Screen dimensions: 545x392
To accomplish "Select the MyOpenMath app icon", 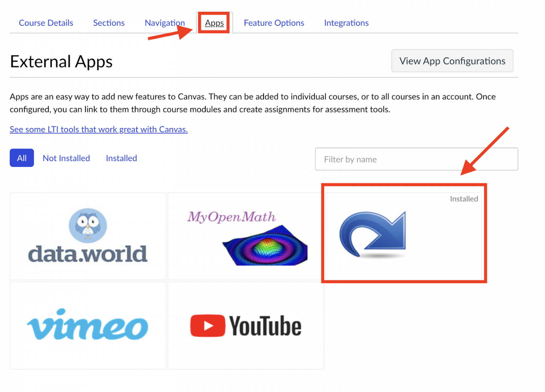I will [x=246, y=236].
